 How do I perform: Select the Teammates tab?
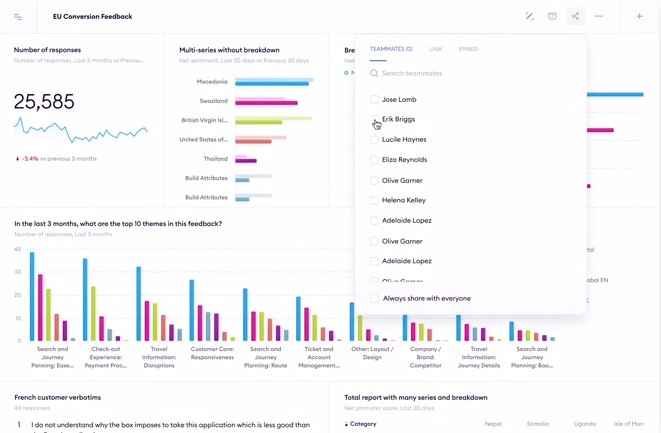tap(391, 49)
